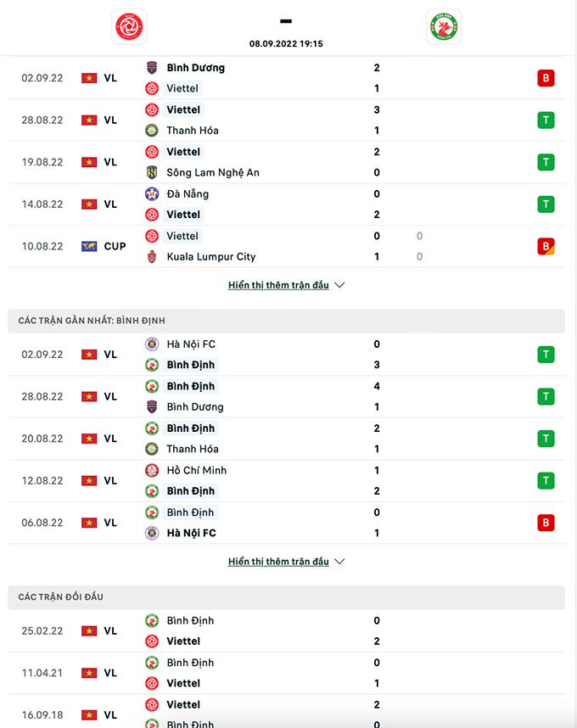This screenshot has height=728, width=577.
Task: Click red B badge for Bình Định–Hà Nội FC
Action: [x=546, y=523]
